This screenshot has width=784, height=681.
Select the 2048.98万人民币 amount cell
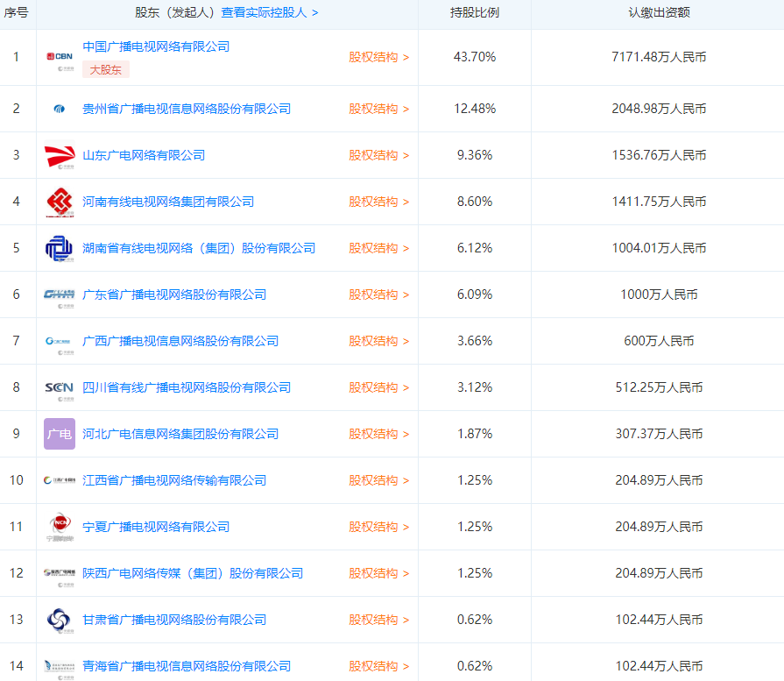[659, 109]
